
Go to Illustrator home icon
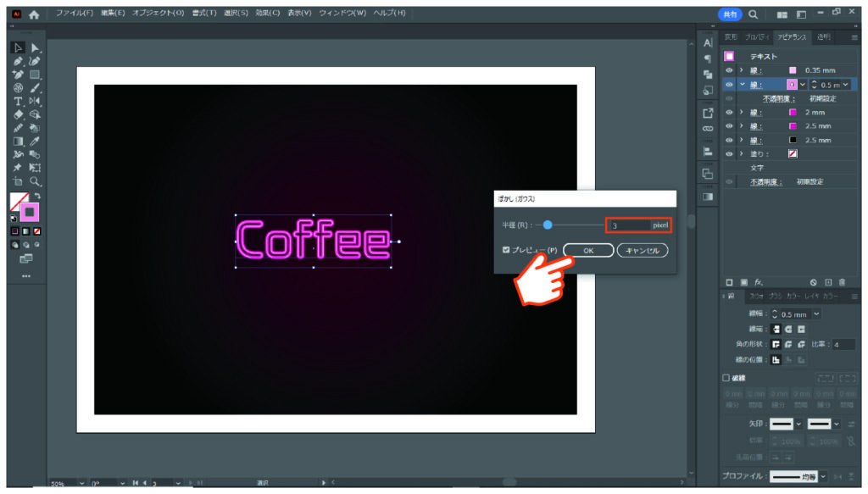pyautogui.click(x=34, y=15)
